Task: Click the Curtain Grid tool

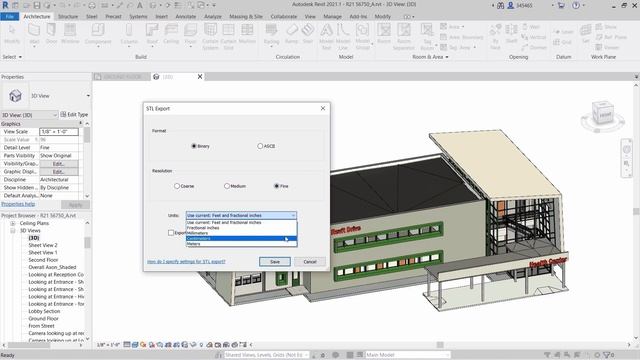Action: [229, 36]
